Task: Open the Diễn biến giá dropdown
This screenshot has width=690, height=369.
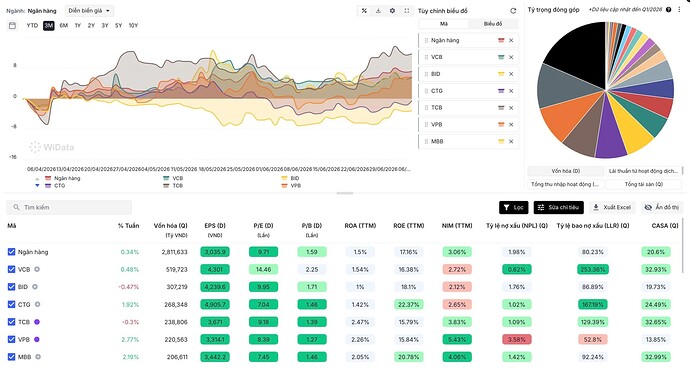Action: [x=89, y=11]
